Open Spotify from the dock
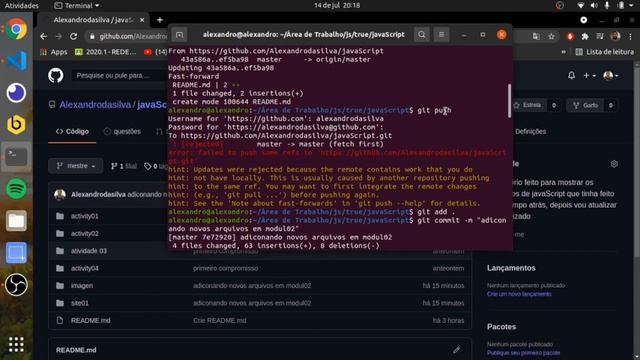Image resolution: width=640 pixels, height=360 pixels. tap(16, 189)
